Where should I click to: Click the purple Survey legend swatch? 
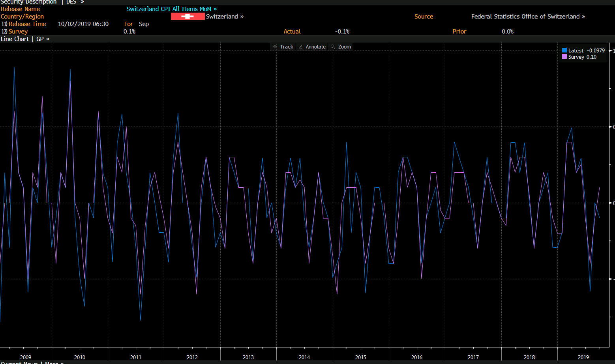(x=564, y=57)
